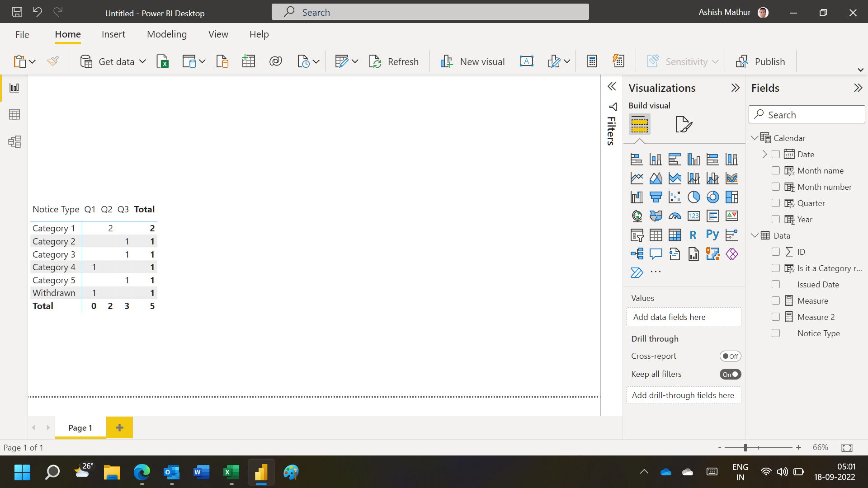Open the Help ribbon tab
Viewport: 868px width, 488px height.
[259, 34]
